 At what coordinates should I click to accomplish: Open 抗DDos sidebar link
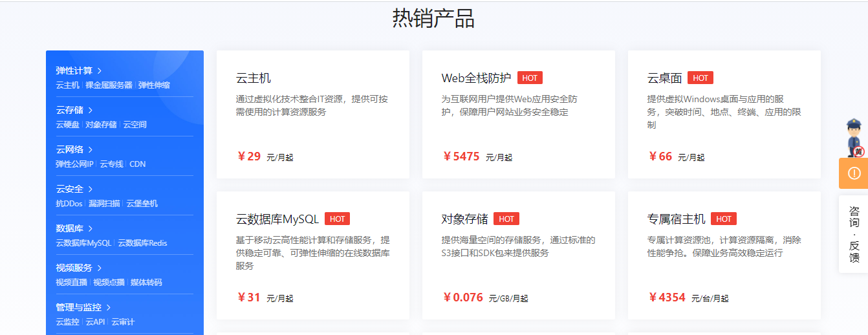69,203
